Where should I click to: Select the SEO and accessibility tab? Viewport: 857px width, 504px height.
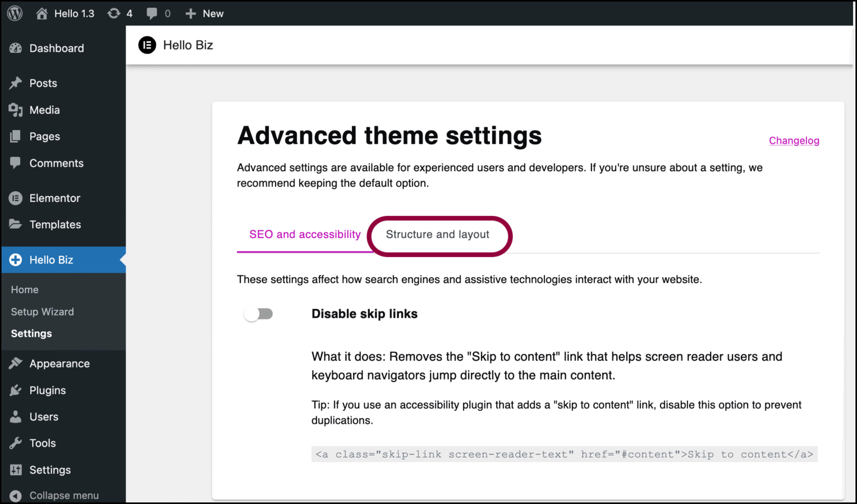point(305,234)
